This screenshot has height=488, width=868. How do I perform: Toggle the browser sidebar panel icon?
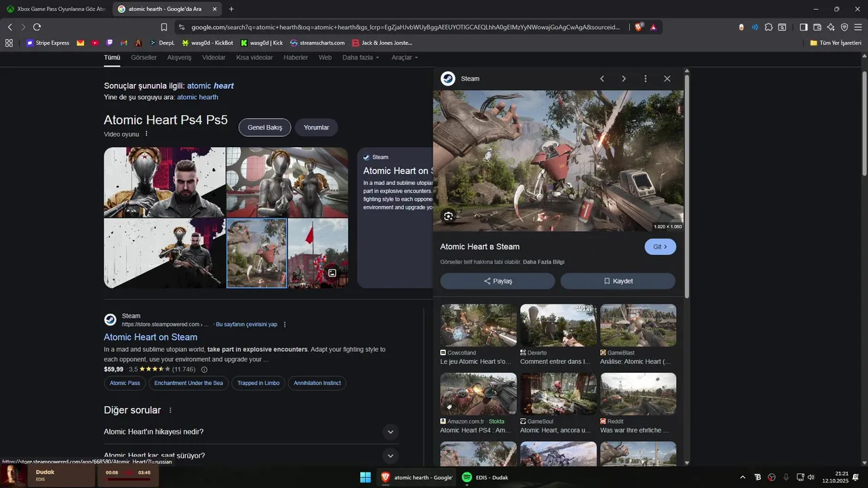coord(804,27)
